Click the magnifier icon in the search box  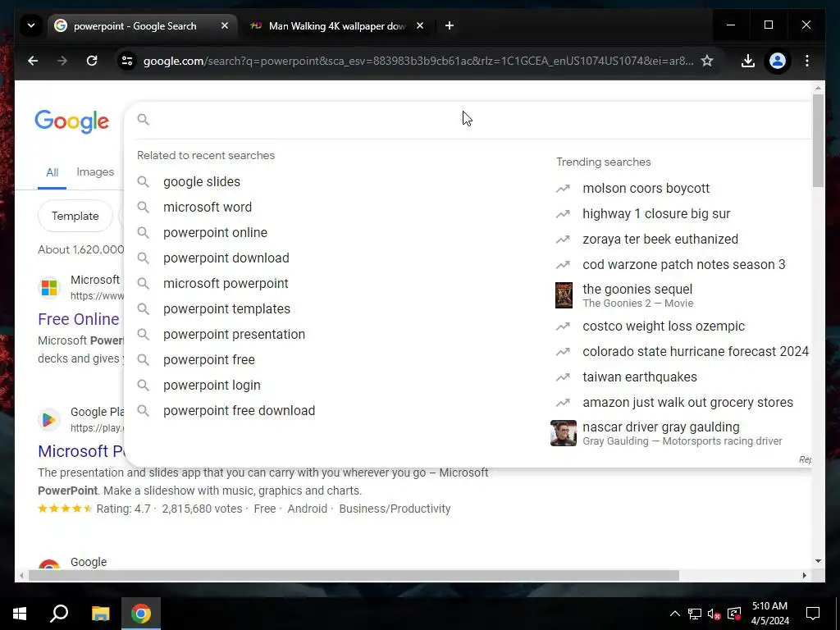(x=143, y=120)
